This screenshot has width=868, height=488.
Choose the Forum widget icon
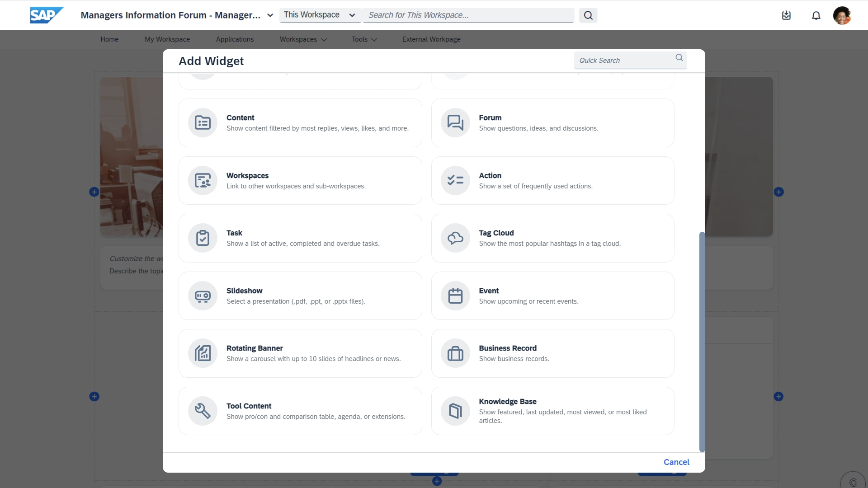[x=455, y=122]
